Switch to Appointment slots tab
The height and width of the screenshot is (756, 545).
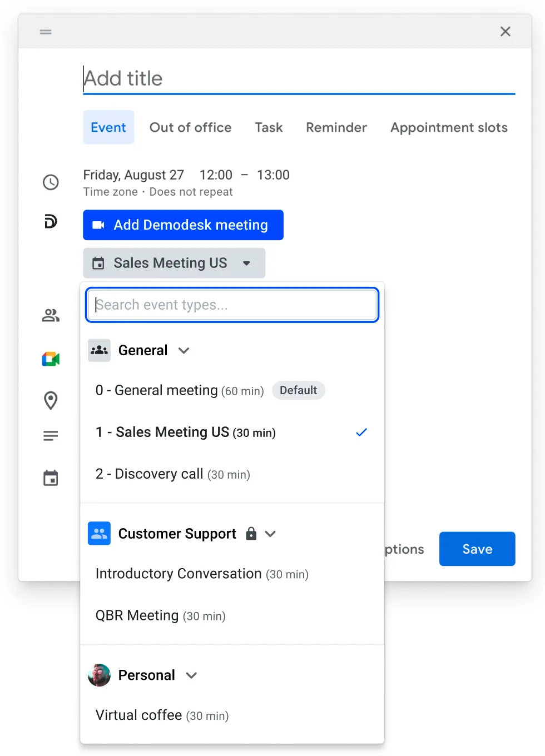tap(449, 127)
